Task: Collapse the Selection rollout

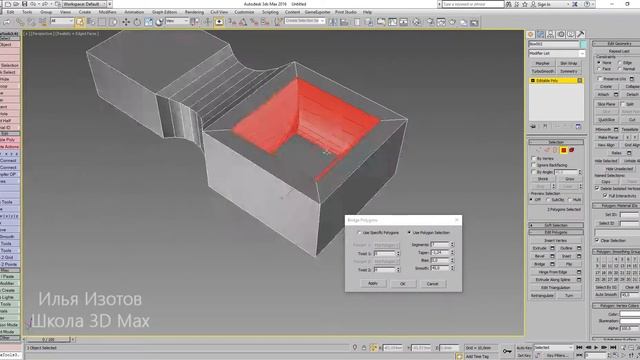Action: pos(556,142)
